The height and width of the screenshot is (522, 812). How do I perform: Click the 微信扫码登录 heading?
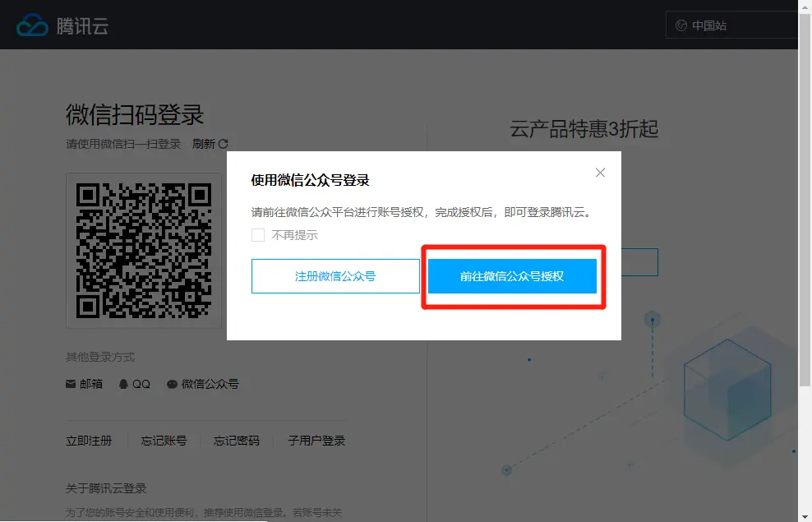point(135,114)
